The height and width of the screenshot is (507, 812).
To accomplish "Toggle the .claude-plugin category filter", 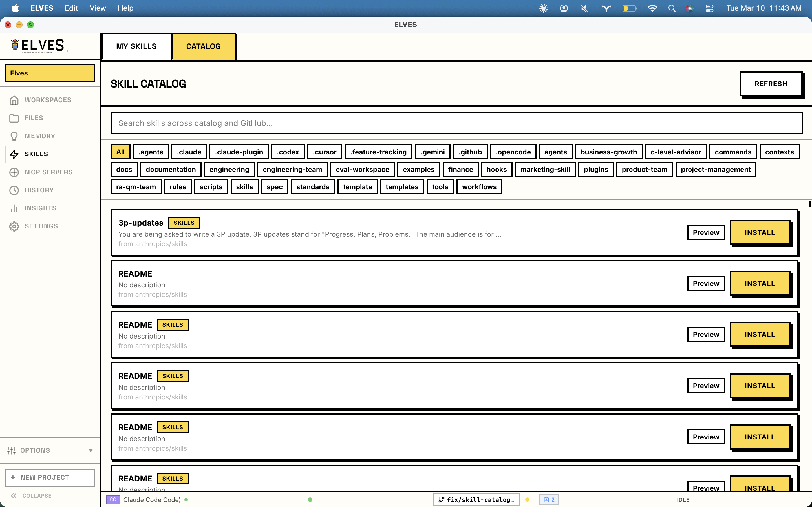I will (x=239, y=152).
